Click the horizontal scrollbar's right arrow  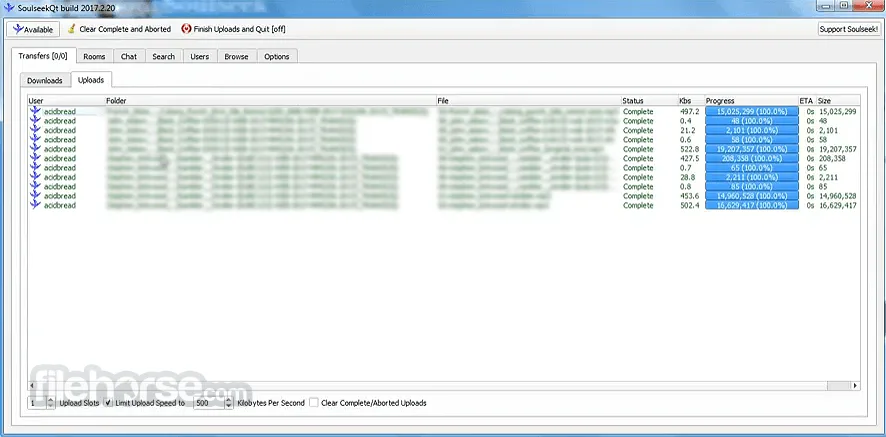pyautogui.click(x=855, y=386)
